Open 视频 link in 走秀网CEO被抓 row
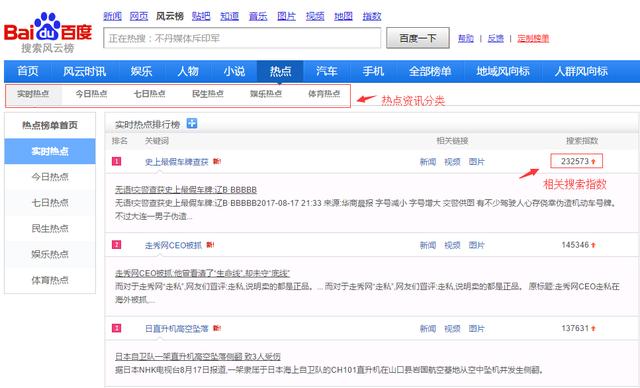The height and width of the screenshot is (388, 640). click(x=452, y=245)
